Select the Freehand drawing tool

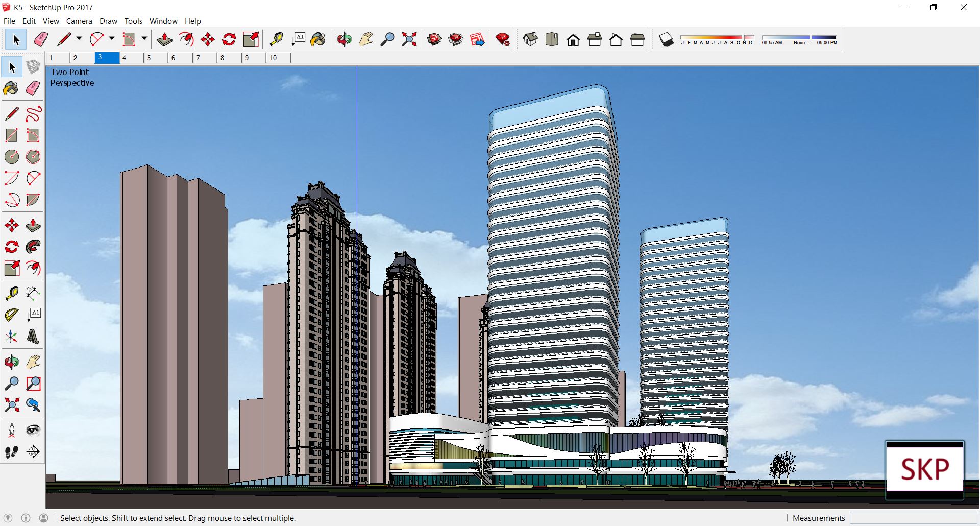(x=33, y=113)
